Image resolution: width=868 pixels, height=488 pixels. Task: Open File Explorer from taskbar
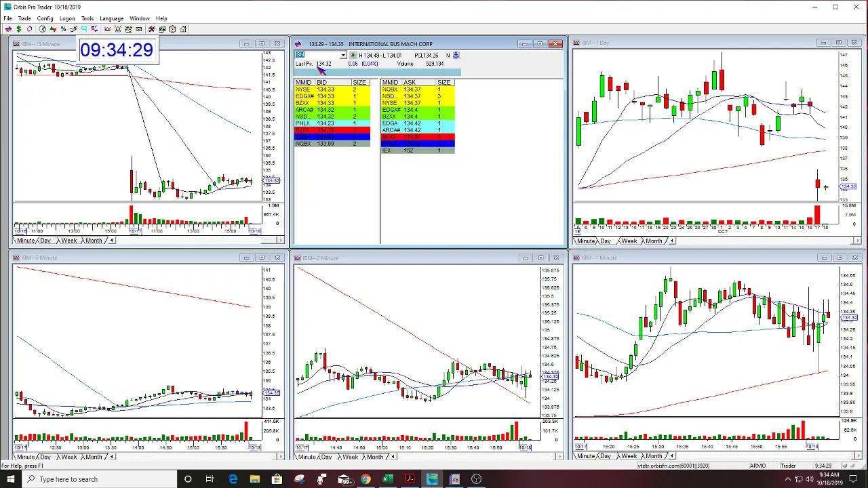(x=254, y=479)
